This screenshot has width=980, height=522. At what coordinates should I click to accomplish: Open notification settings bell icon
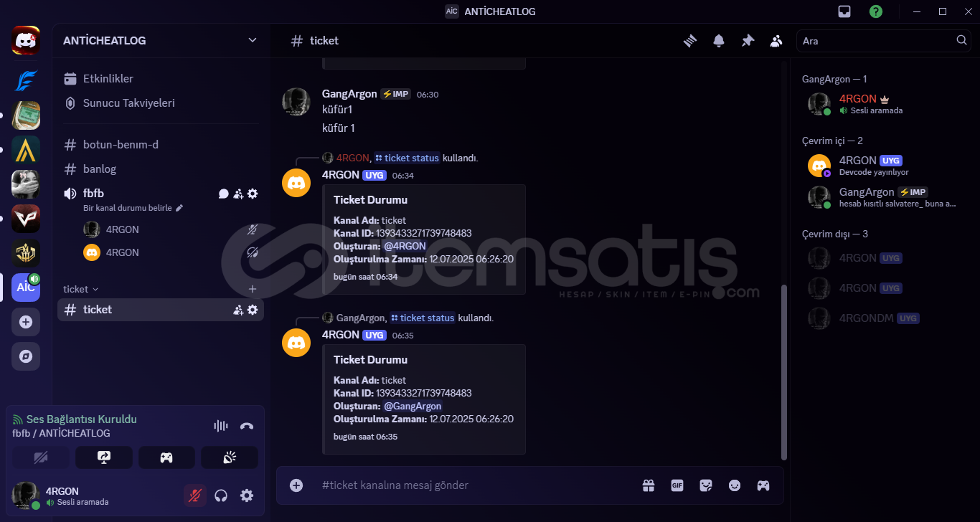719,41
